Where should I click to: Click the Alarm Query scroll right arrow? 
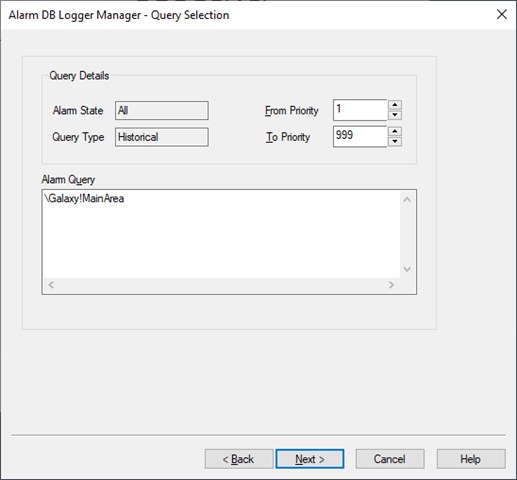(391, 285)
